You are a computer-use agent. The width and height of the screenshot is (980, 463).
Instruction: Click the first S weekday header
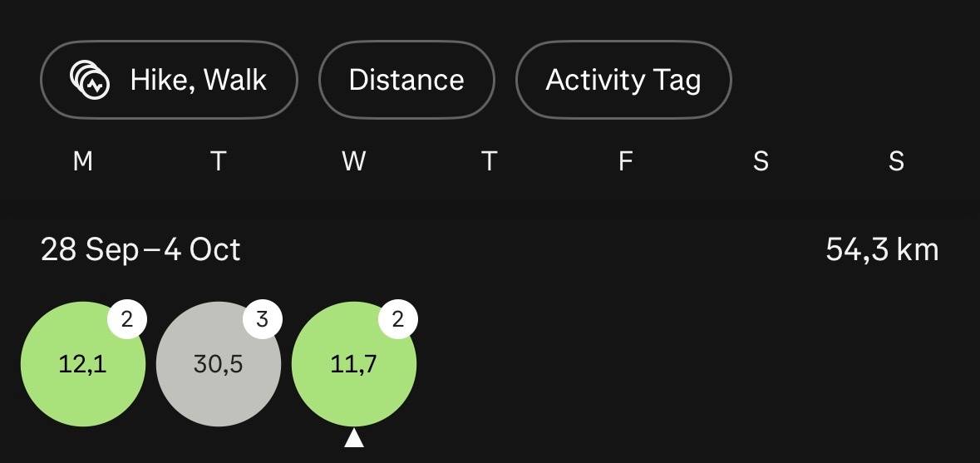(x=761, y=162)
